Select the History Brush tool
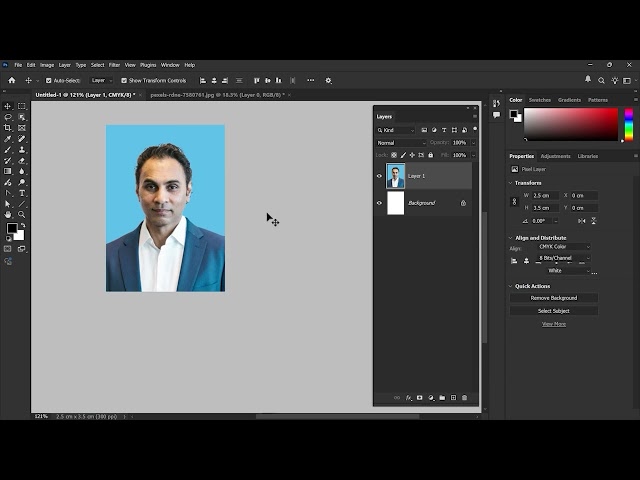This screenshot has height=480, width=640. [x=8, y=161]
